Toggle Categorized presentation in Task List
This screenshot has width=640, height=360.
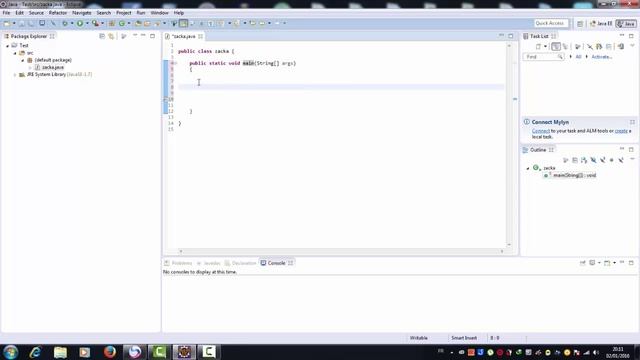556,47
